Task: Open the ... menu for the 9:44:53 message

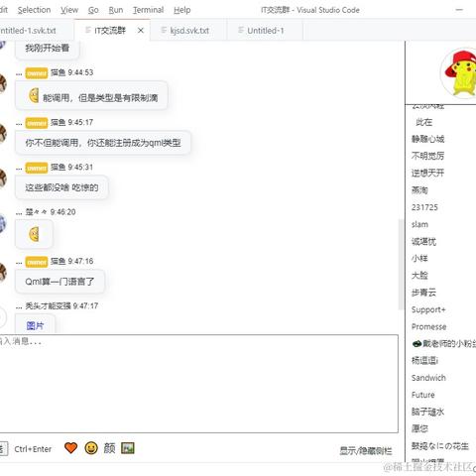Action: (19, 74)
